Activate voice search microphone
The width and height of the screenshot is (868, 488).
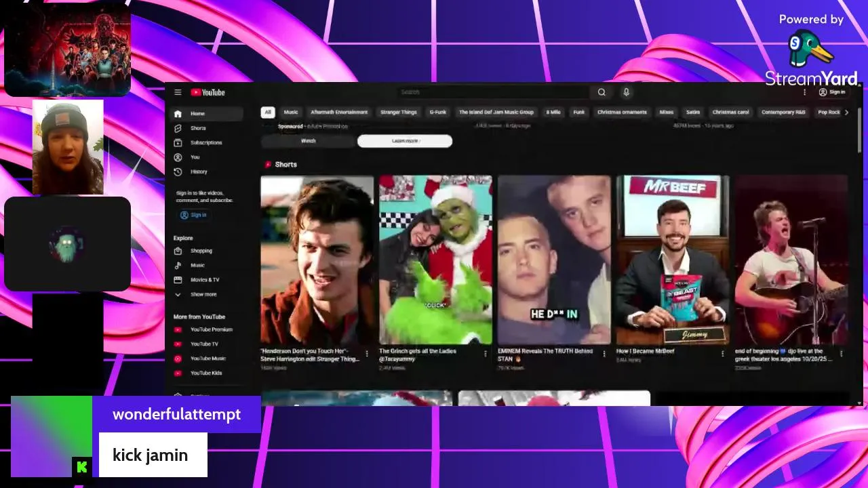[x=626, y=92]
